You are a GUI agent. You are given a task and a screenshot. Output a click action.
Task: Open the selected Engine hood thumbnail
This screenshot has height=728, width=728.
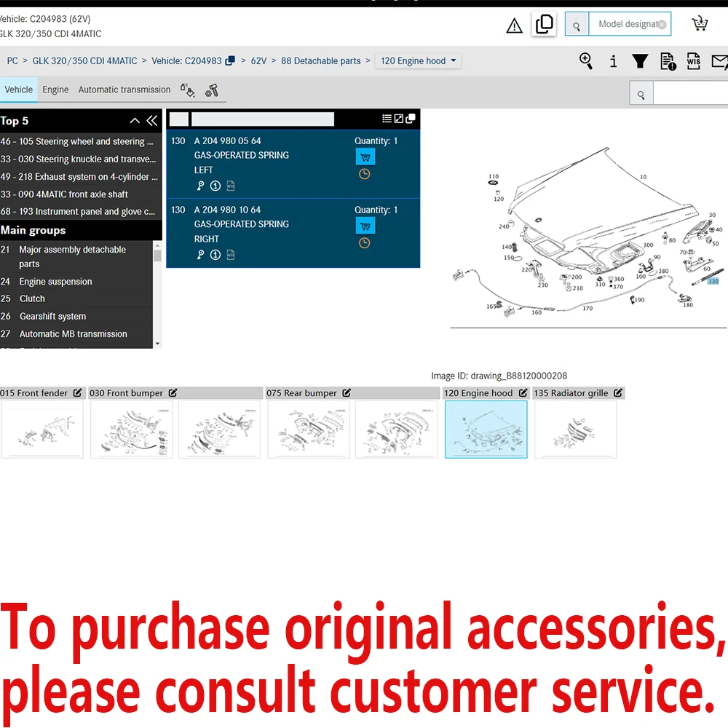coord(486,430)
